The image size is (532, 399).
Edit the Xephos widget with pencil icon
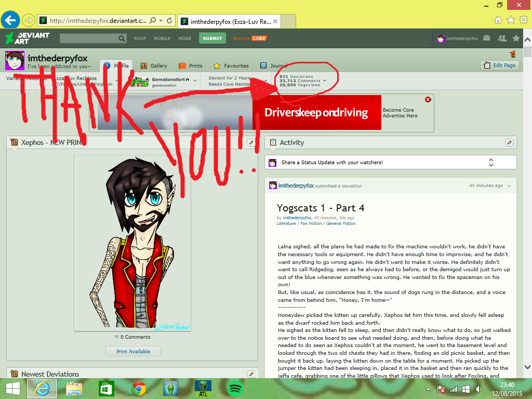(x=251, y=142)
